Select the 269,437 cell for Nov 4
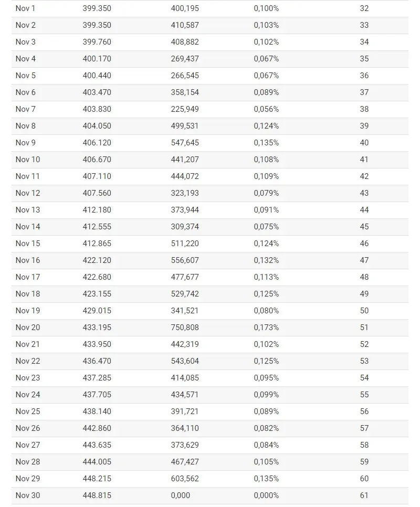Viewport: 420px width, 507px height. (185, 59)
